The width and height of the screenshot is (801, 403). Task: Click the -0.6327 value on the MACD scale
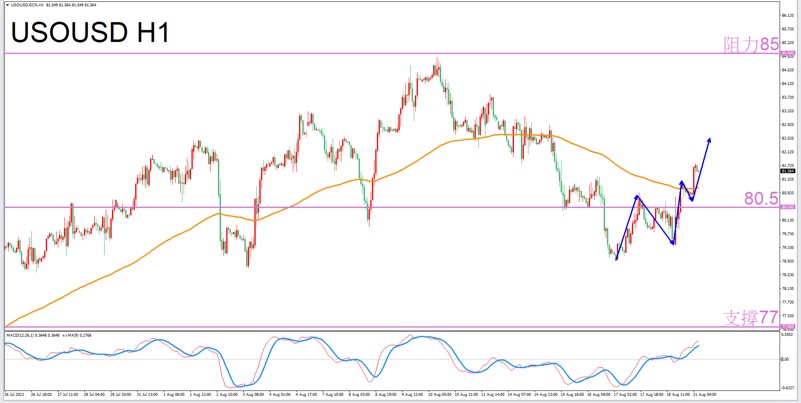click(787, 387)
